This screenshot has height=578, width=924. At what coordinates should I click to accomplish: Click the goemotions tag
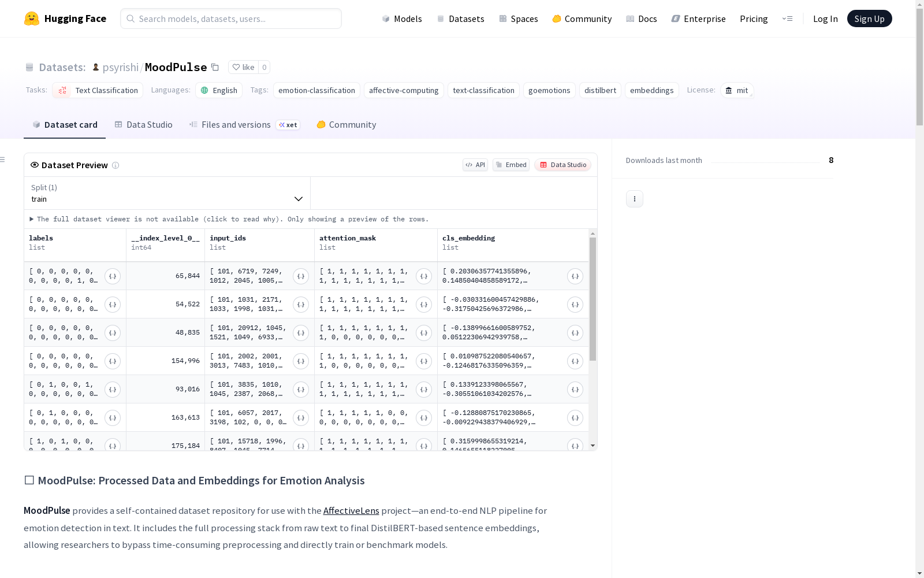point(549,90)
